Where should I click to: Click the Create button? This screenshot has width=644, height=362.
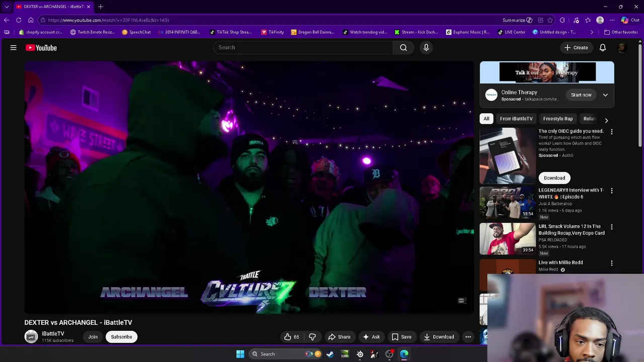(576, 48)
